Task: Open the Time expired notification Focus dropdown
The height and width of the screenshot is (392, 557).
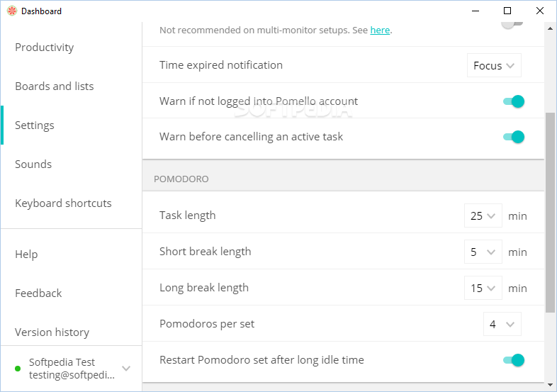Action: click(x=494, y=65)
